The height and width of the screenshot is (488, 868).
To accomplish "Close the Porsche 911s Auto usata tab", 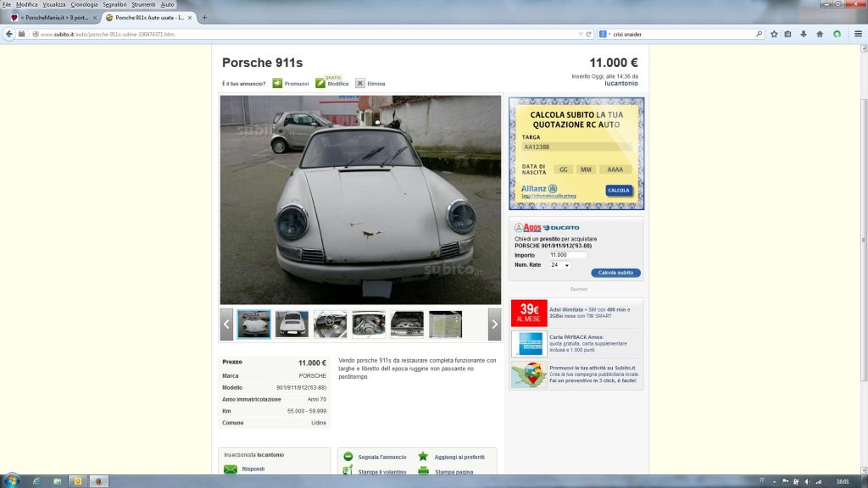I will pos(190,18).
